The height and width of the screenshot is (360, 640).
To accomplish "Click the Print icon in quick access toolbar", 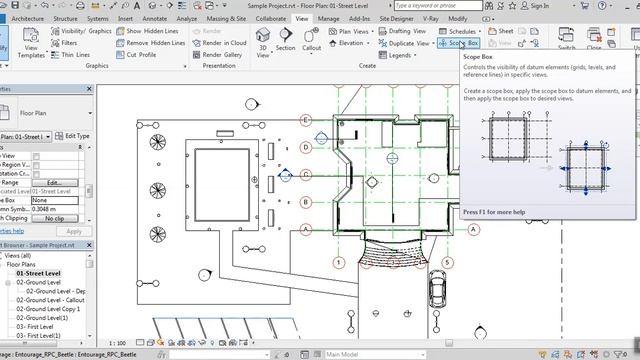I will [80, 6].
